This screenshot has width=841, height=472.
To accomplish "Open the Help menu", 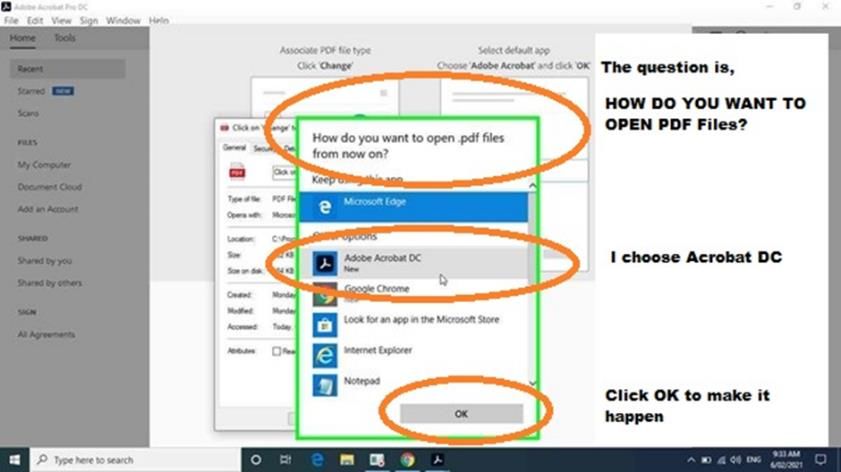I will click(x=159, y=20).
